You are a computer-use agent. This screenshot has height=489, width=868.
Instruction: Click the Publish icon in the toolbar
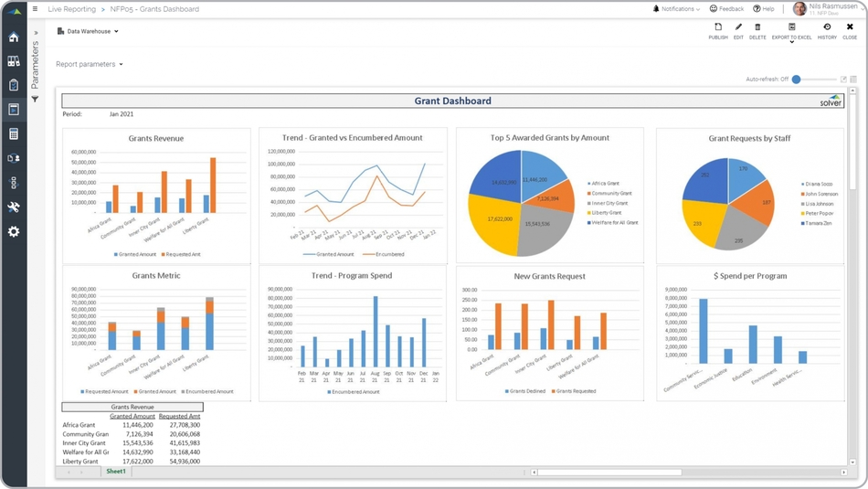[x=718, y=28]
